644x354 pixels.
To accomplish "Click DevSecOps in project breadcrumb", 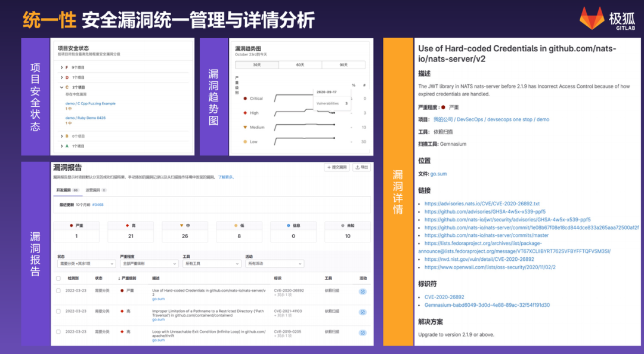I will (470, 119).
